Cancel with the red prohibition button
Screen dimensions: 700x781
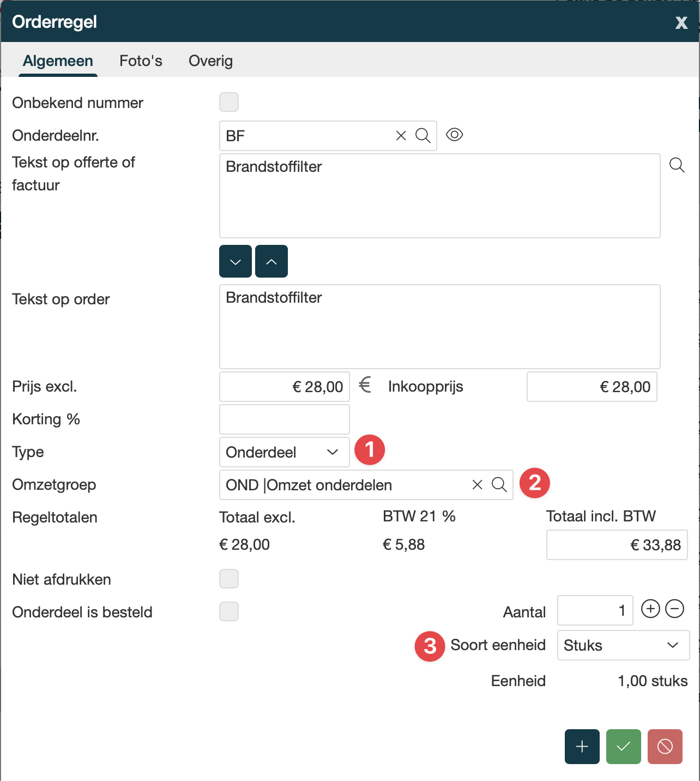[x=665, y=746]
